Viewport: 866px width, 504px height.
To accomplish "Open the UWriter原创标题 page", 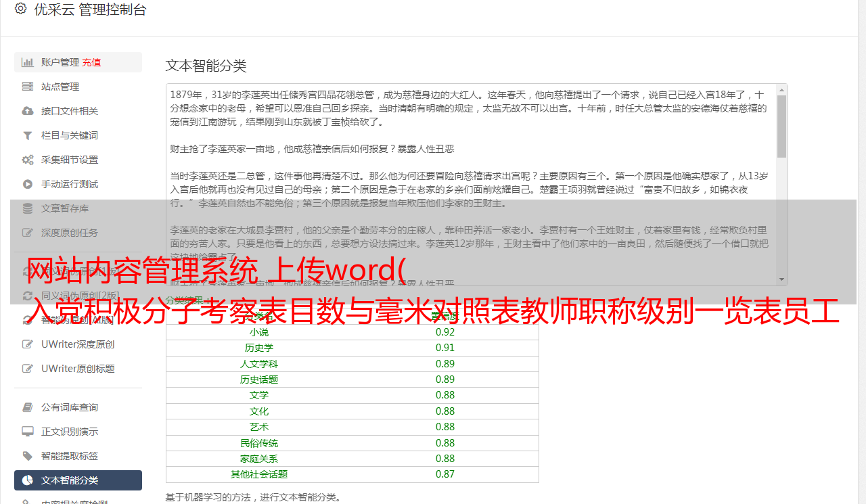I will coord(77,369).
